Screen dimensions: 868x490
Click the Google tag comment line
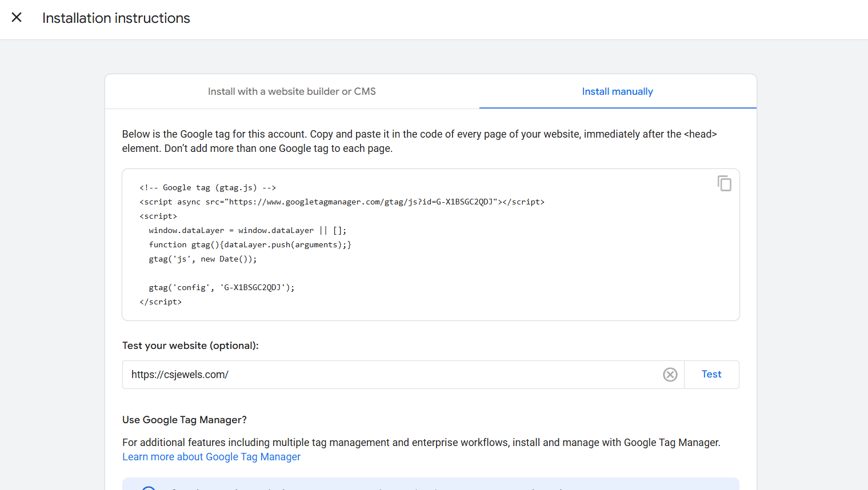point(207,187)
